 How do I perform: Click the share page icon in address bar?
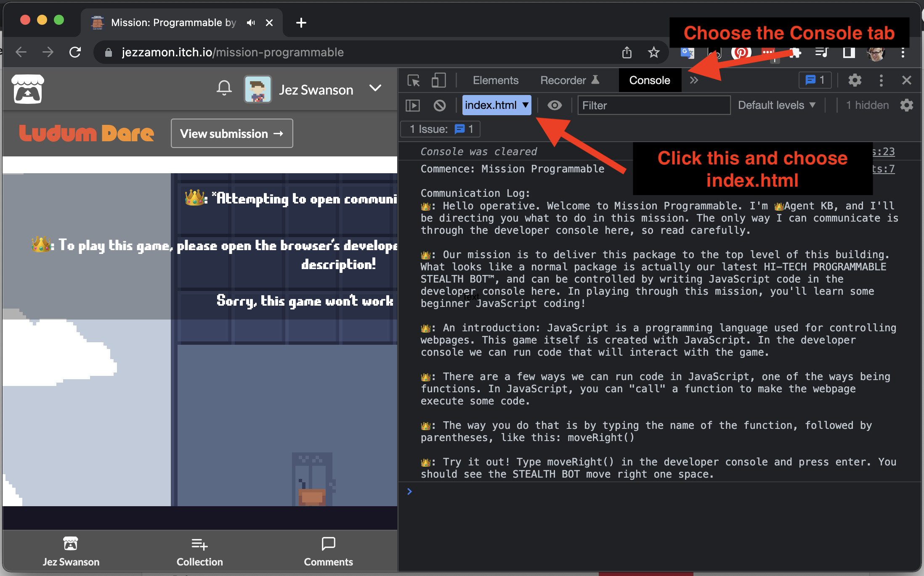click(627, 52)
